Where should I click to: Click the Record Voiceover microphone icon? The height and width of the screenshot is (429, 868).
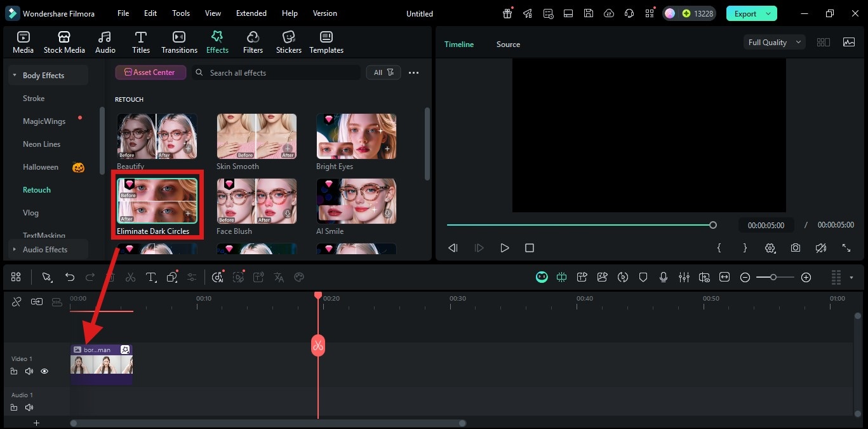point(664,277)
